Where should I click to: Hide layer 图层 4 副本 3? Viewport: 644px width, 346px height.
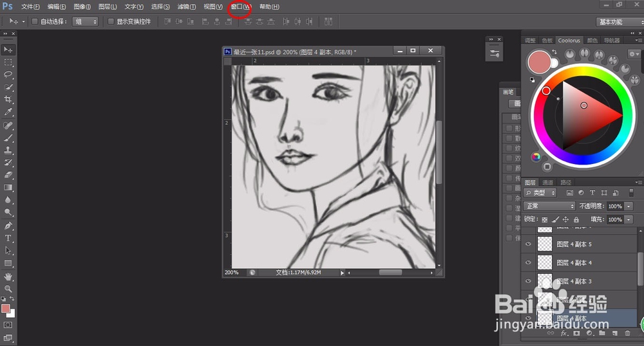click(529, 281)
